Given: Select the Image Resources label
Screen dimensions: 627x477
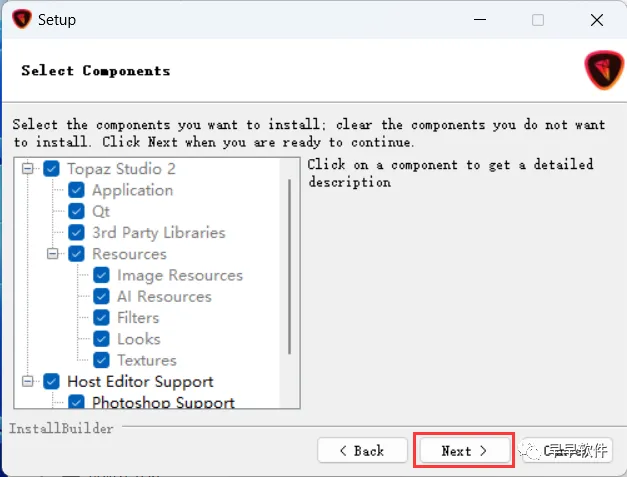Looking at the screenshot, I should (x=180, y=275).
